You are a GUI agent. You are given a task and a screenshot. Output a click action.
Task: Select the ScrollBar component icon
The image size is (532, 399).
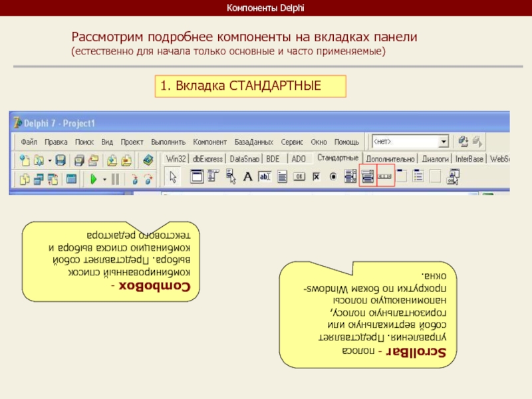385,176
